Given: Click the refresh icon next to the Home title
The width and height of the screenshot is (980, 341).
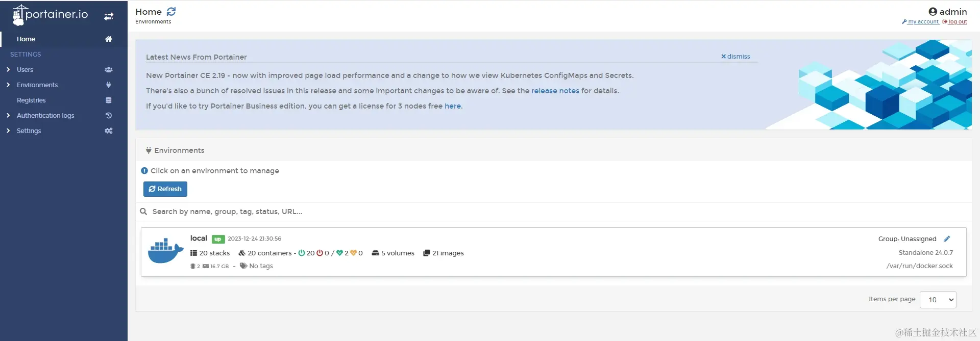Looking at the screenshot, I should 171,11.
